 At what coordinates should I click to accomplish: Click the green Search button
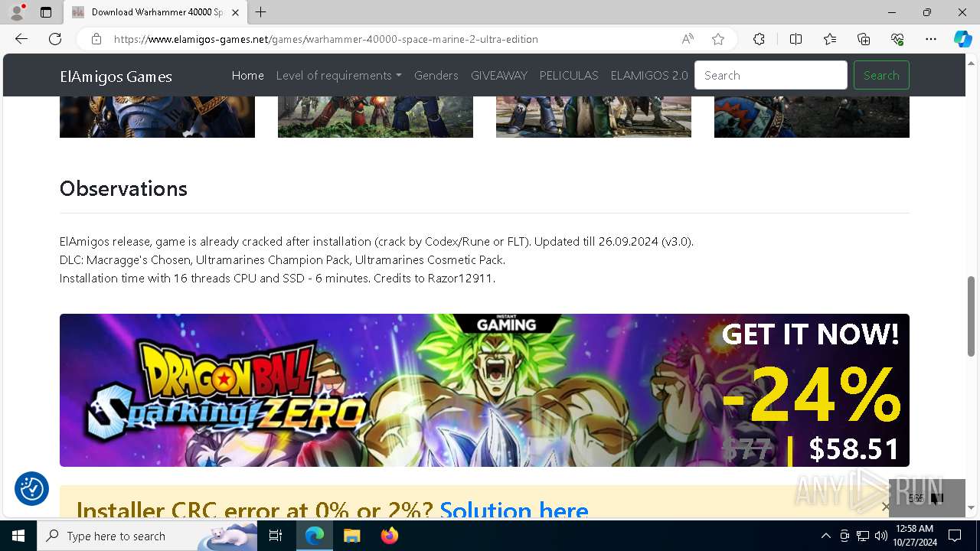881,75
